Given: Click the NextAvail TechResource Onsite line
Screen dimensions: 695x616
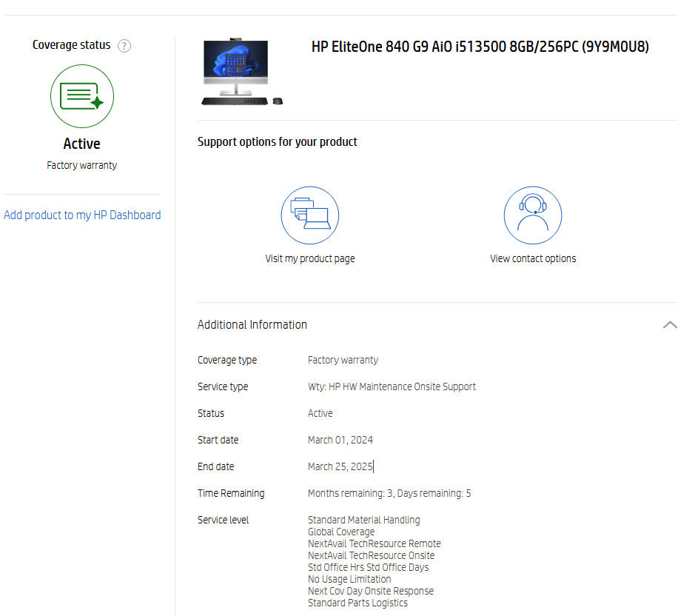Looking at the screenshot, I should pyautogui.click(x=371, y=556).
